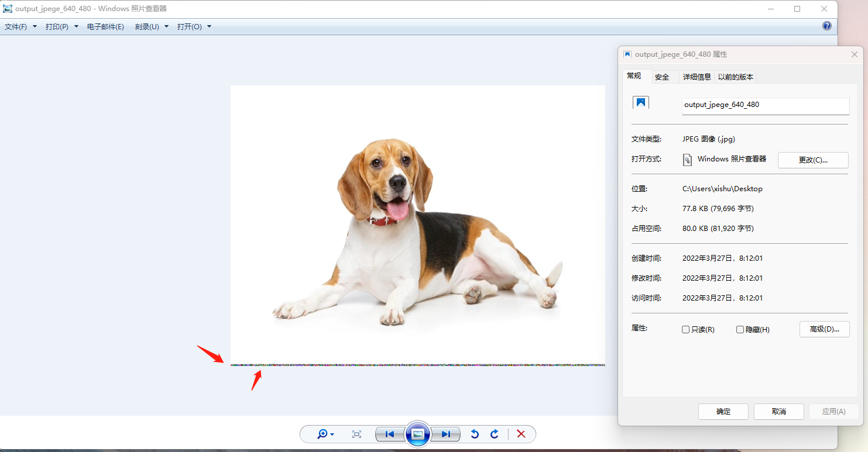The width and height of the screenshot is (868, 452).
Task: Click the 确定 button
Action: point(723,412)
